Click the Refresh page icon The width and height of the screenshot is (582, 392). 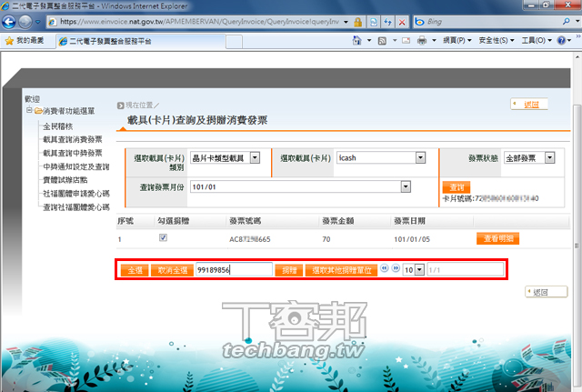[387, 22]
